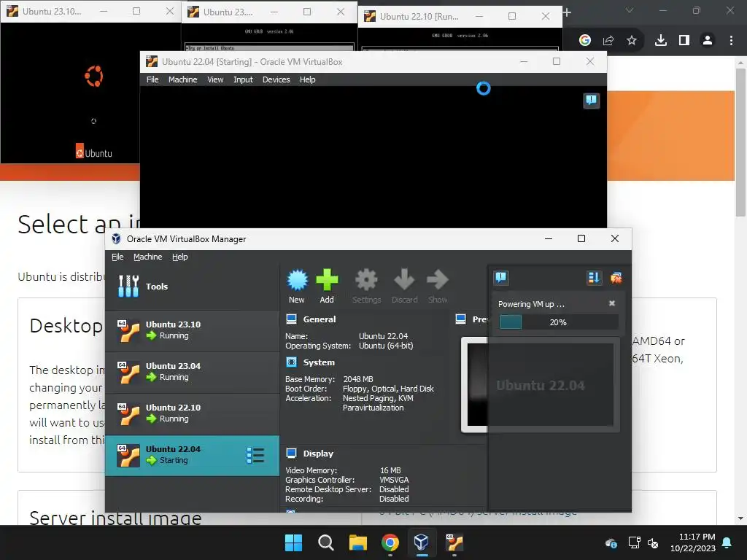This screenshot has height=560, width=747.
Task: Switch to Chrome from the taskbar
Action: pos(390,542)
